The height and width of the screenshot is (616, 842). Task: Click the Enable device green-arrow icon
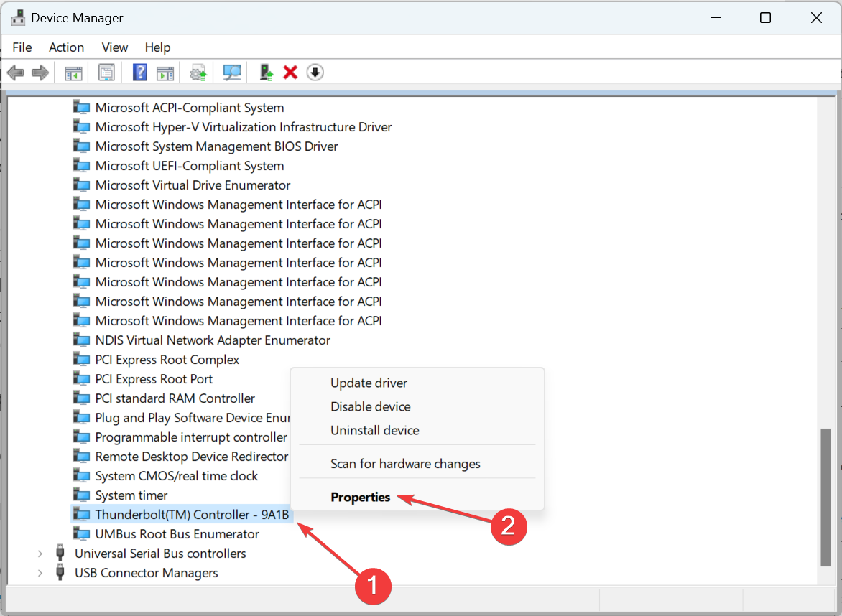coord(267,73)
